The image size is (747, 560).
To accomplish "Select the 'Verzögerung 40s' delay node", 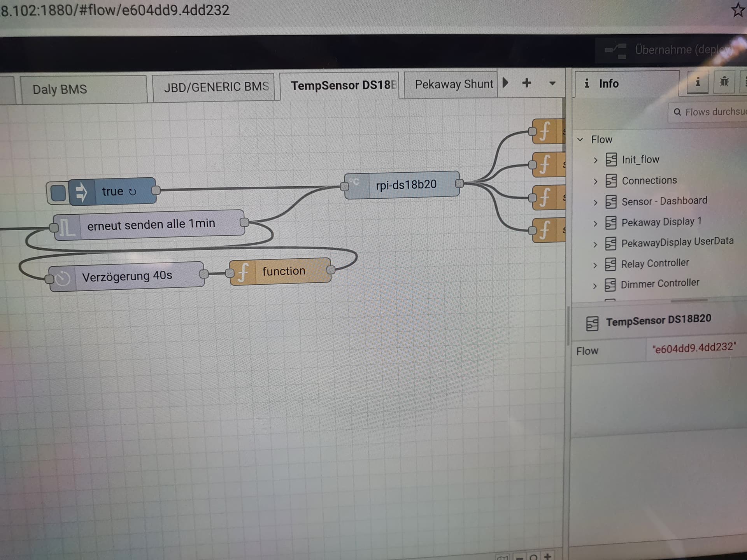I will 126,276.
